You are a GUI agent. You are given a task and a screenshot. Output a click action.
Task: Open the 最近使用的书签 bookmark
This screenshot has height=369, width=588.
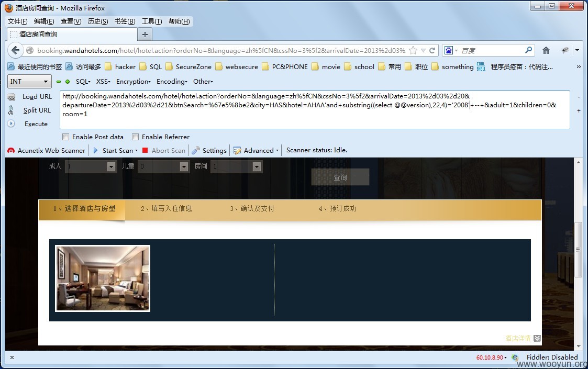click(35, 67)
